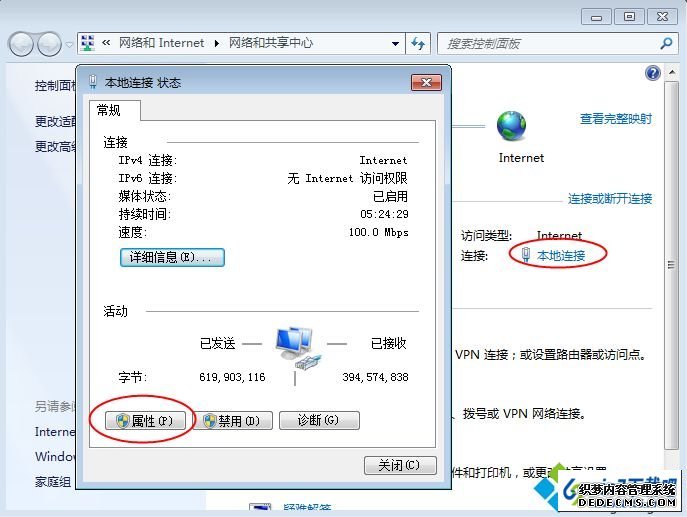Click the blue help question mark icon

pyautogui.click(x=653, y=73)
